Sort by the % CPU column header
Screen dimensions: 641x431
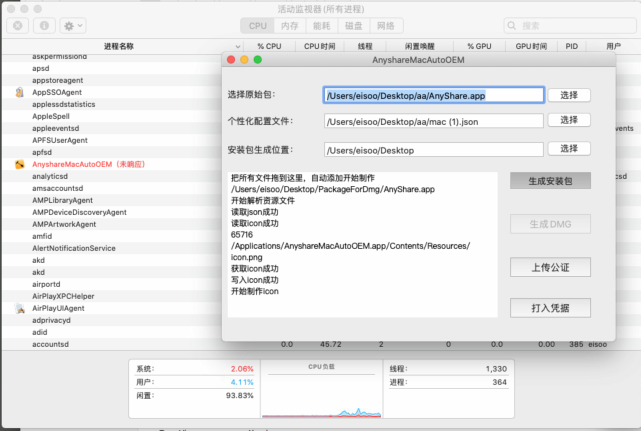[x=269, y=46]
